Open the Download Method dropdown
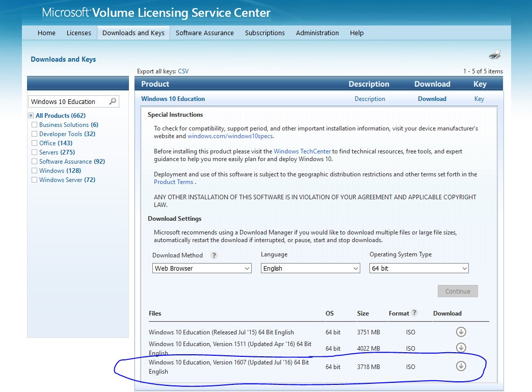This screenshot has height=392, width=532. click(x=202, y=268)
